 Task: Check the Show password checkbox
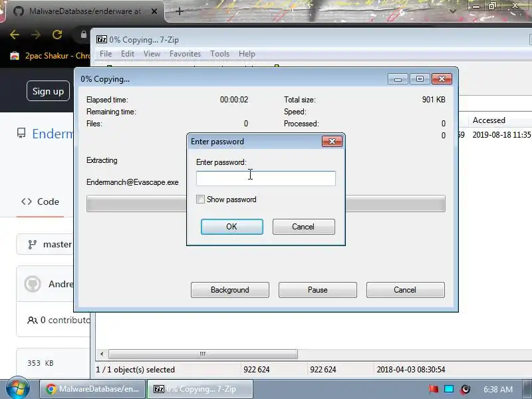[200, 199]
